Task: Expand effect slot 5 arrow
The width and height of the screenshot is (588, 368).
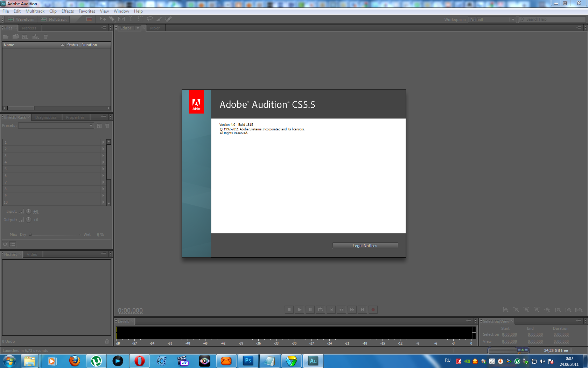Action: (103, 169)
